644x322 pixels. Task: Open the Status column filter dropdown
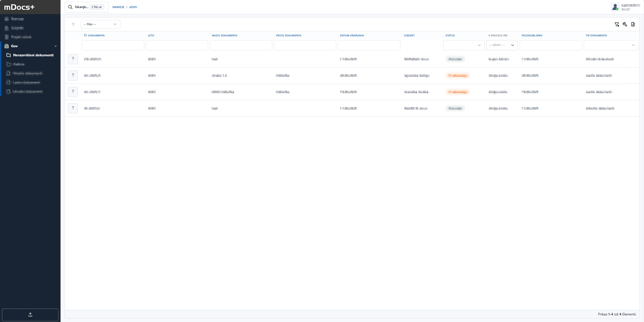tap(464, 45)
